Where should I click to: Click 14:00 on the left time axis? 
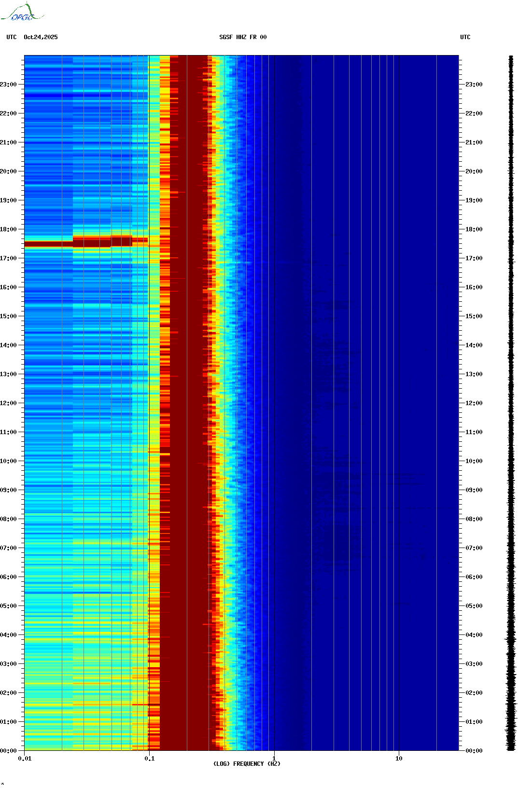8,345
